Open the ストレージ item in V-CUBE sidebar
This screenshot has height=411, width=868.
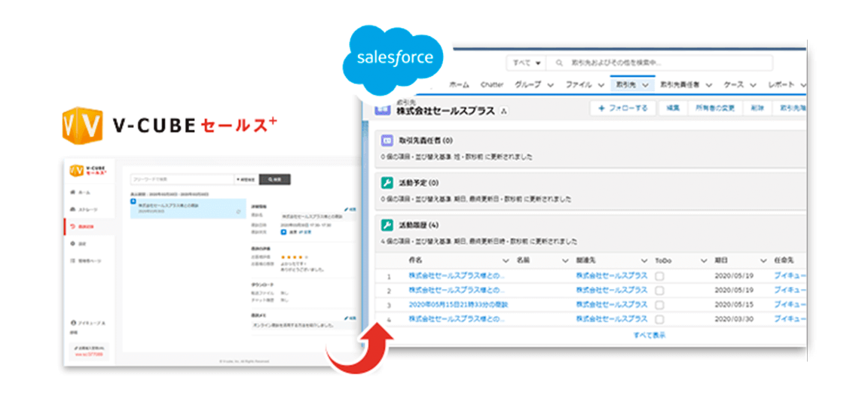[x=89, y=209]
